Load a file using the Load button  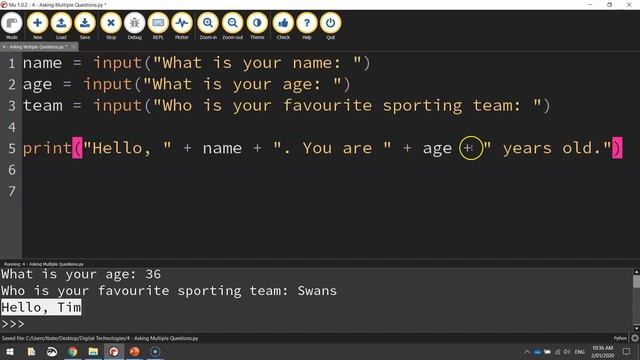pyautogui.click(x=61, y=26)
